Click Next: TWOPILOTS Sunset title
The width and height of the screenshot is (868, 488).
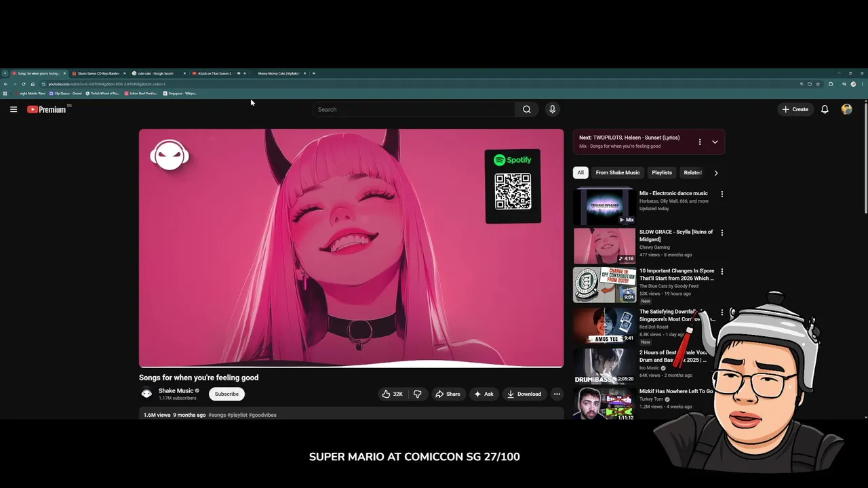(629, 138)
